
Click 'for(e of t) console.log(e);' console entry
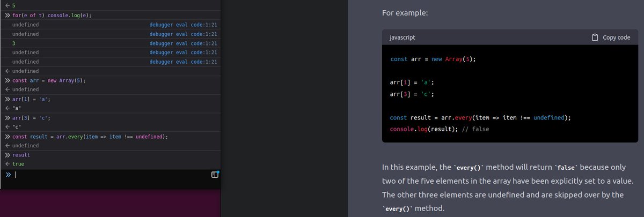click(x=52, y=15)
